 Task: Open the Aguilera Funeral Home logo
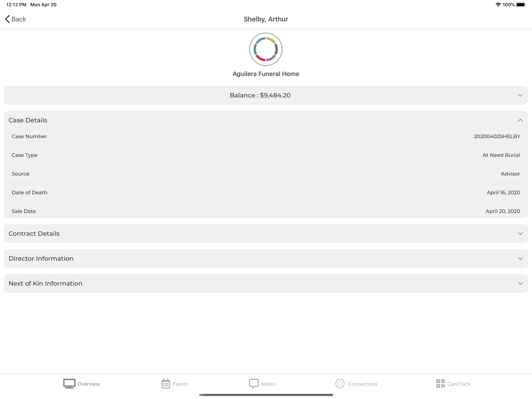click(266, 49)
